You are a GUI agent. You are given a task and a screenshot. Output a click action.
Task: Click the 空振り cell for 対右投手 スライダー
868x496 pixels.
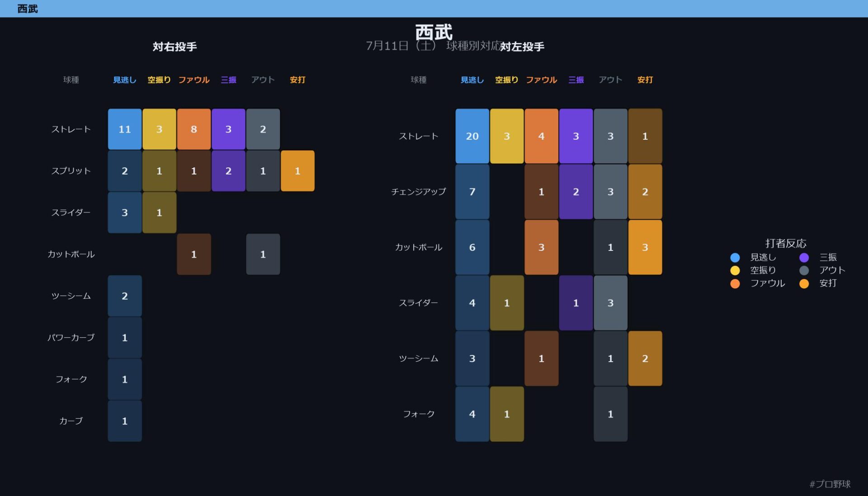(159, 213)
